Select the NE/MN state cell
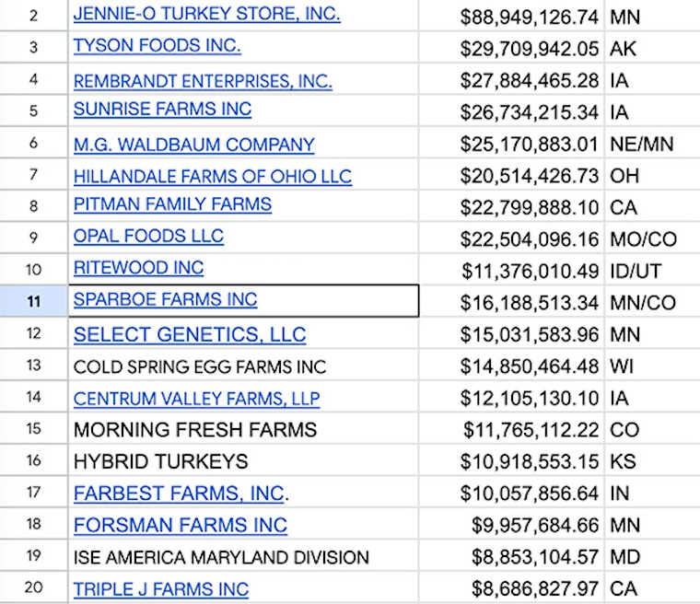 (652, 143)
